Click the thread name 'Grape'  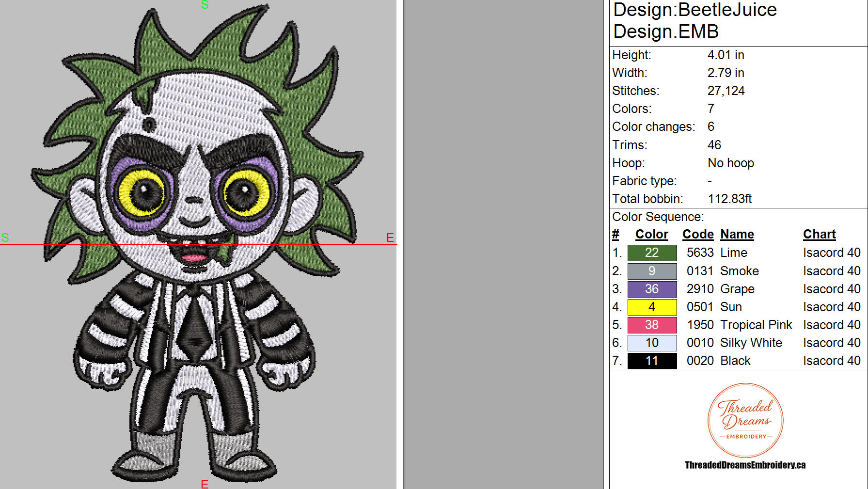[738, 289]
